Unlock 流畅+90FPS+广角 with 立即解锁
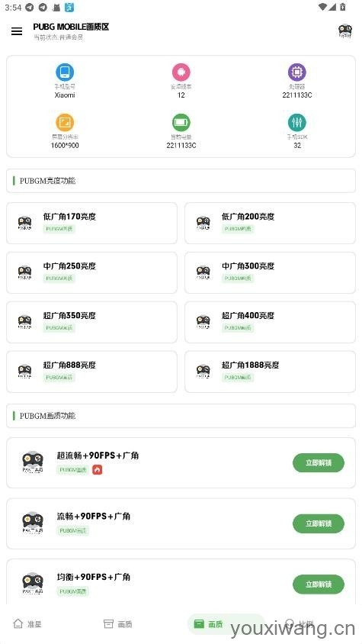The height and width of the screenshot is (644, 362). (319, 523)
